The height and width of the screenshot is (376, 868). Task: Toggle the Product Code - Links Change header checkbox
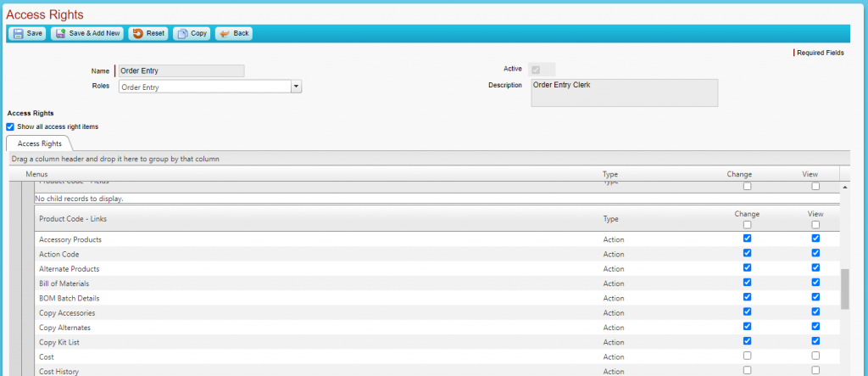point(748,225)
